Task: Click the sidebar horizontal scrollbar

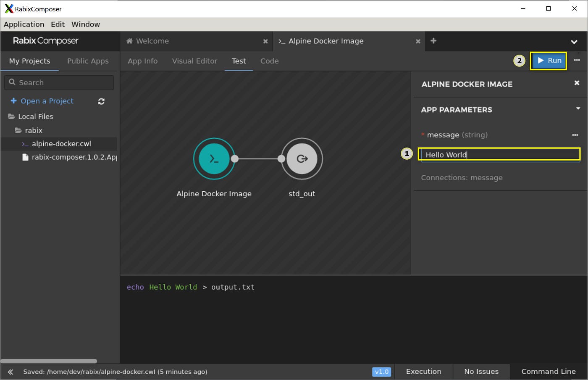Action: 49,361
